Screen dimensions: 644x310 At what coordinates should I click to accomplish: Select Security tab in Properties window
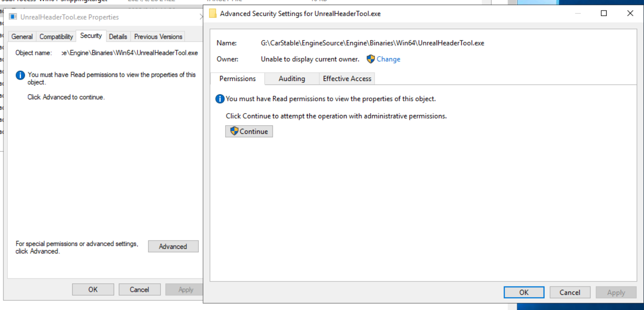[91, 35]
